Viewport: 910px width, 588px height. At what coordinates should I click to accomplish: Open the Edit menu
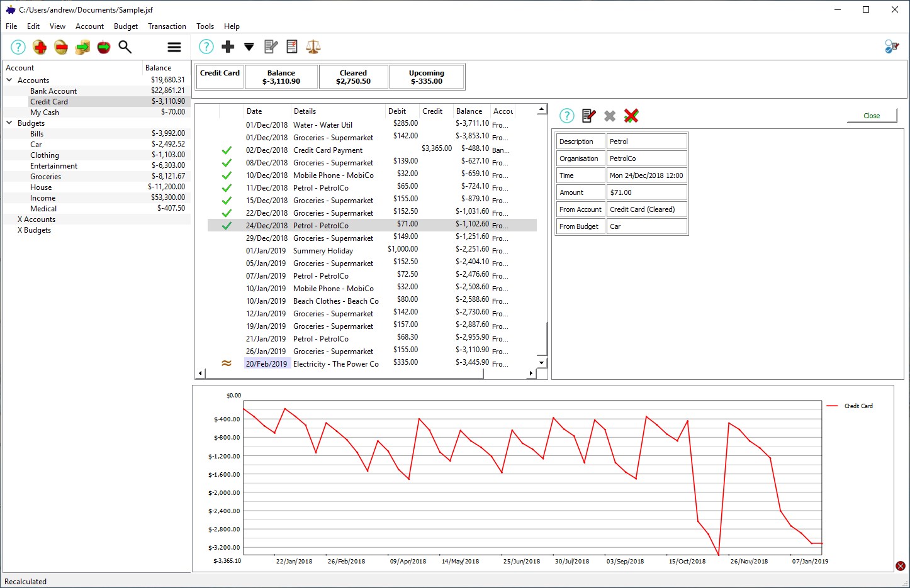pos(33,26)
